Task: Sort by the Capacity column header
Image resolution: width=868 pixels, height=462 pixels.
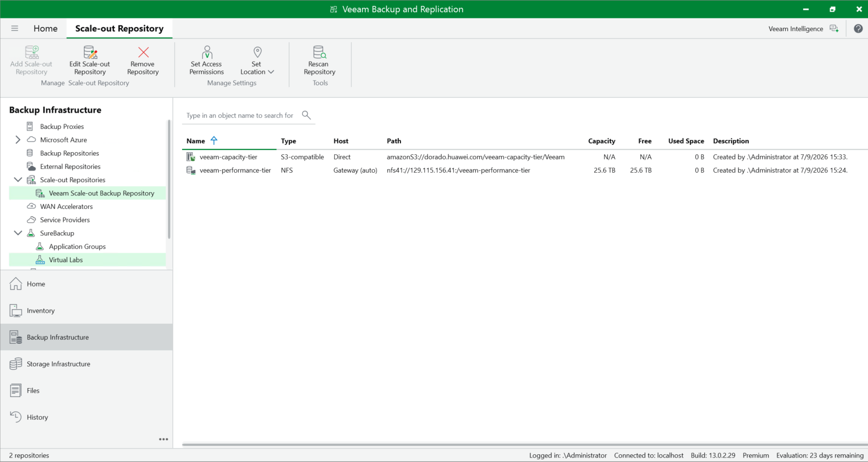Action: 601,141
